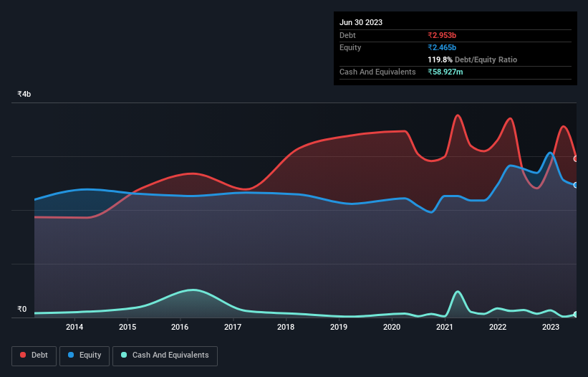
Task: Toggle the Debt series legend button
Action: (34, 355)
